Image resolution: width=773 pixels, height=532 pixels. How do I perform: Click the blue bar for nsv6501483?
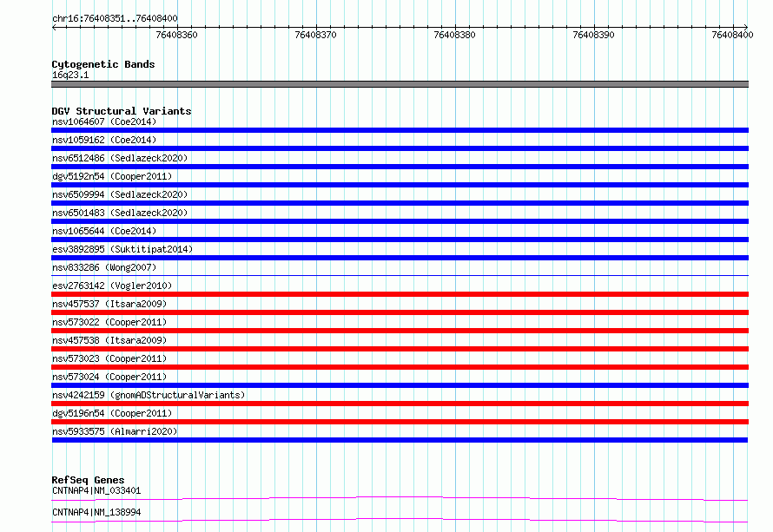tap(400, 221)
